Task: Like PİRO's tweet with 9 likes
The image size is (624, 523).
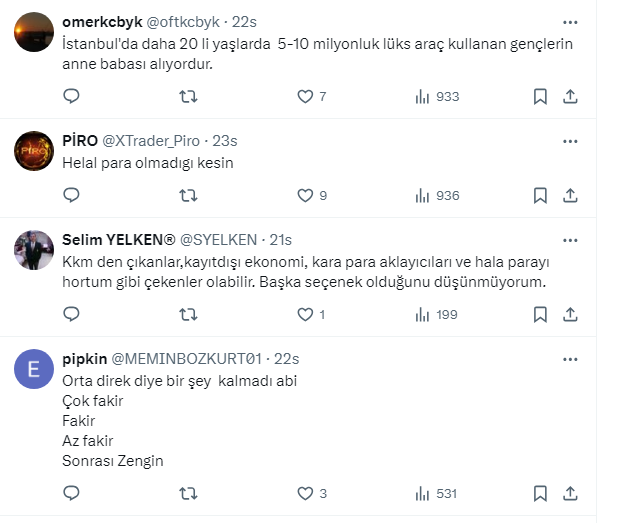Action: pyautogui.click(x=306, y=195)
